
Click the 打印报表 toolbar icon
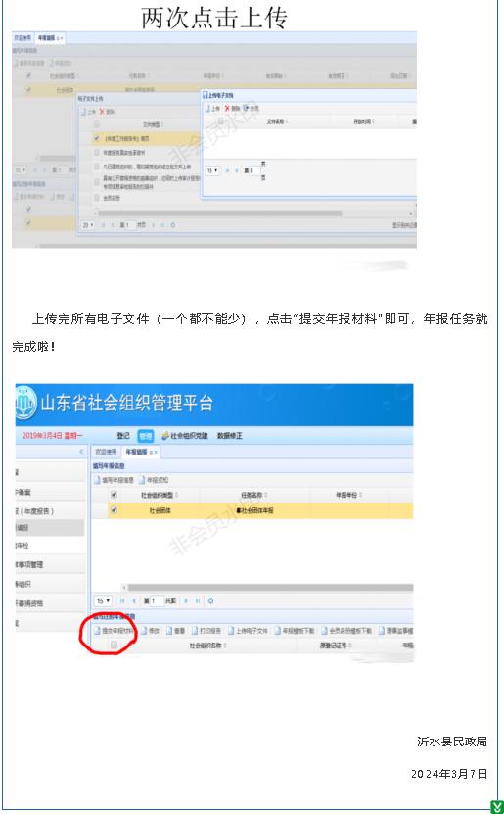[x=195, y=631]
